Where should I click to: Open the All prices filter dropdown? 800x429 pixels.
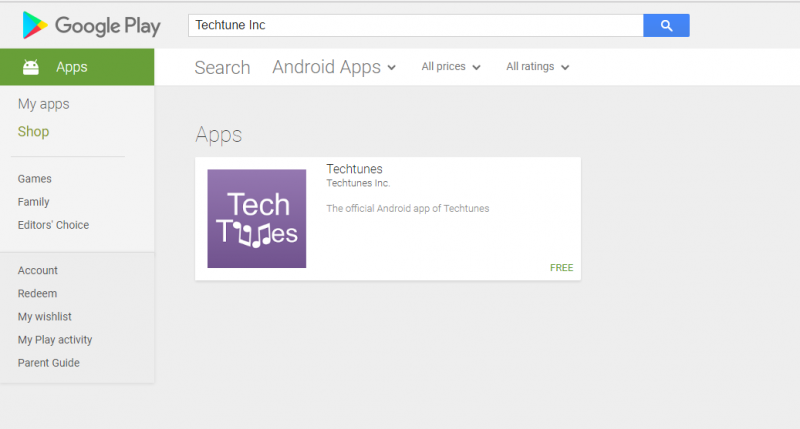[451, 67]
